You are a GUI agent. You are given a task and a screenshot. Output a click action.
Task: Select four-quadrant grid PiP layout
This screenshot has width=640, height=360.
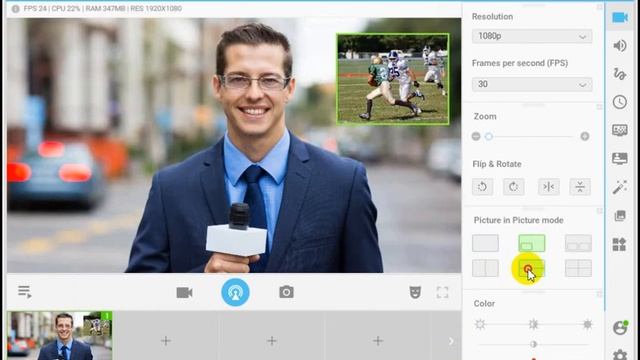578,268
